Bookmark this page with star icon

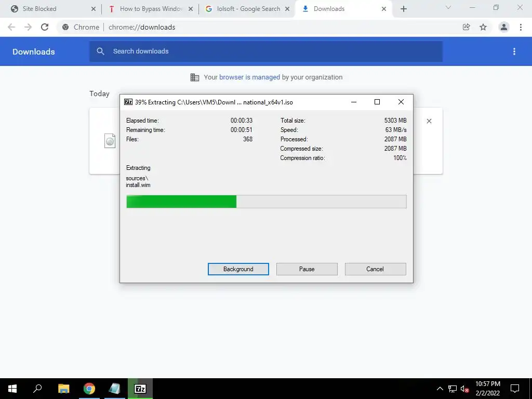(483, 27)
